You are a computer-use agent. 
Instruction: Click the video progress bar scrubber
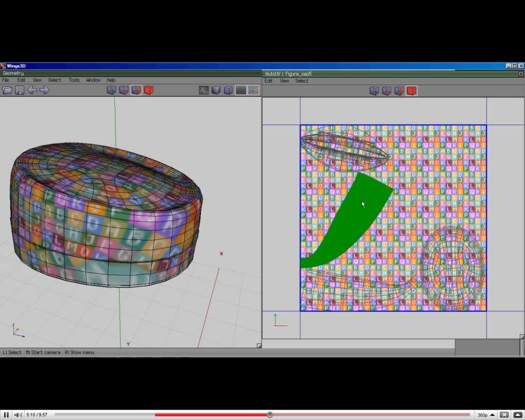pyautogui.click(x=270, y=415)
